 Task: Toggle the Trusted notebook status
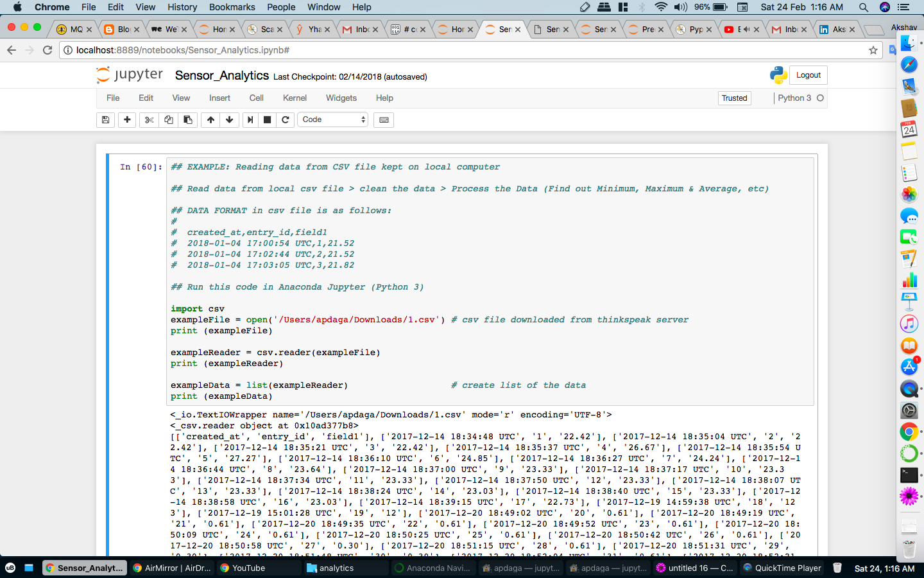(x=733, y=98)
